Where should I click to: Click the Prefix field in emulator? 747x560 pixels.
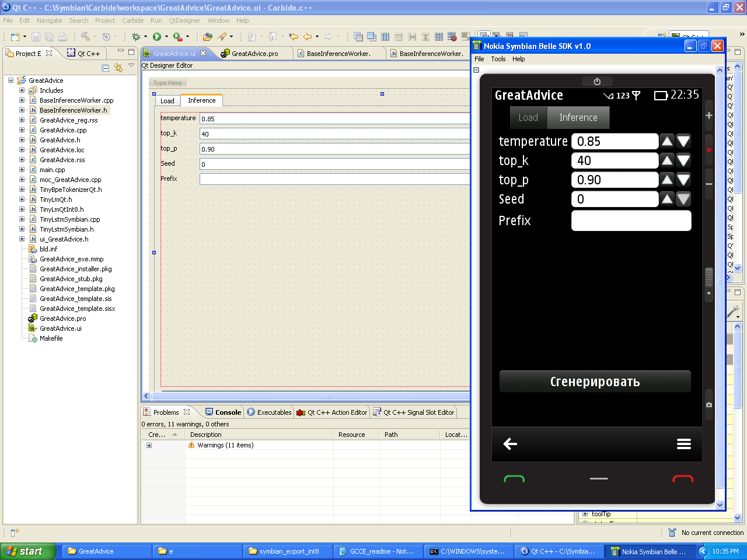click(x=631, y=220)
